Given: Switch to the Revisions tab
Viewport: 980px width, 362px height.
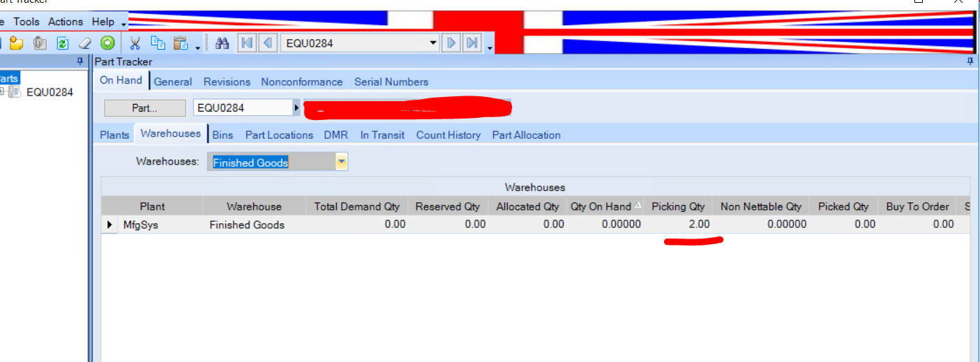Looking at the screenshot, I should coord(227,82).
